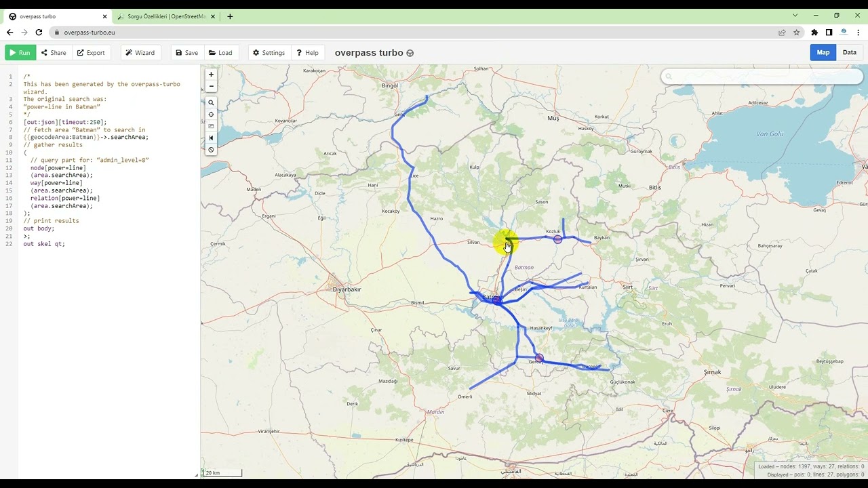Screen dimensions: 868x488
Task: Click code line 'out body;'
Action: tap(39, 228)
